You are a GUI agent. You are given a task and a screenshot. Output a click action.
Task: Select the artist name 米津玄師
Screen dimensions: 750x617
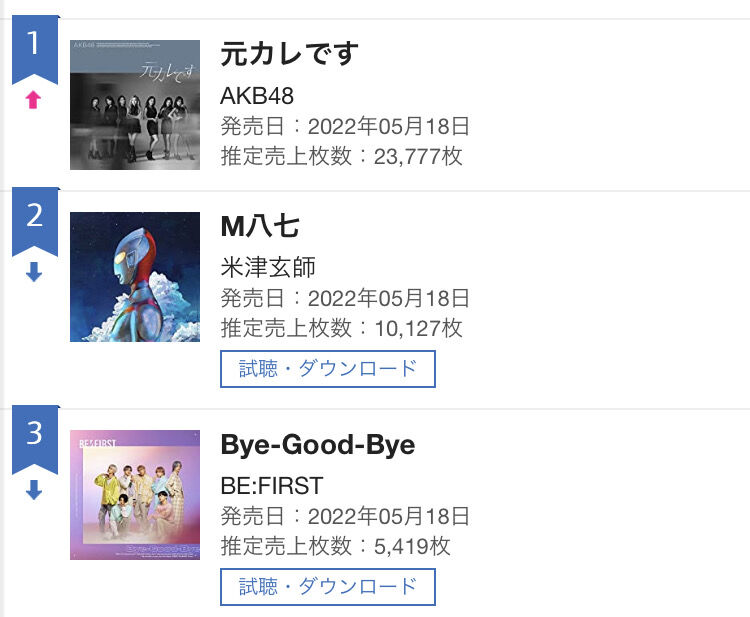pyautogui.click(x=268, y=267)
